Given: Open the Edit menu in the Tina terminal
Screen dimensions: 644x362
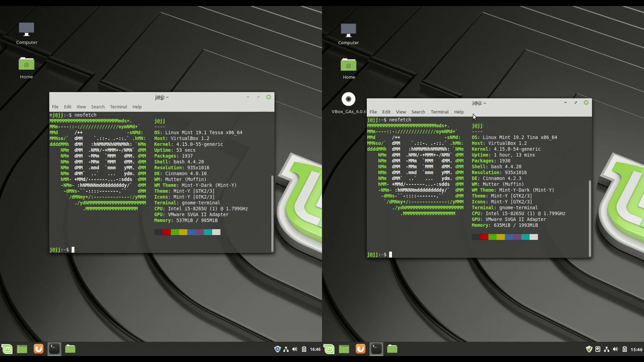Looking at the screenshot, I should (x=386, y=112).
